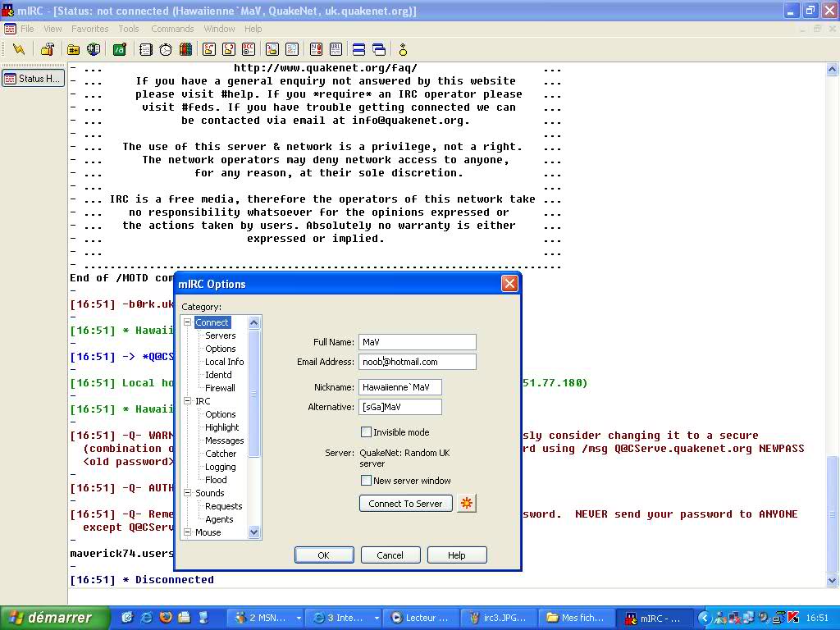Open the URL list toolbar icon
This screenshot has height=630, width=840.
[x=336, y=50]
